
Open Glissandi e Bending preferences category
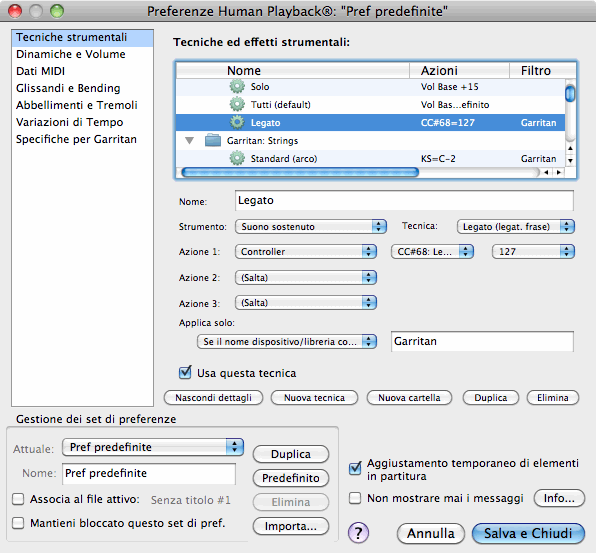tap(68, 88)
